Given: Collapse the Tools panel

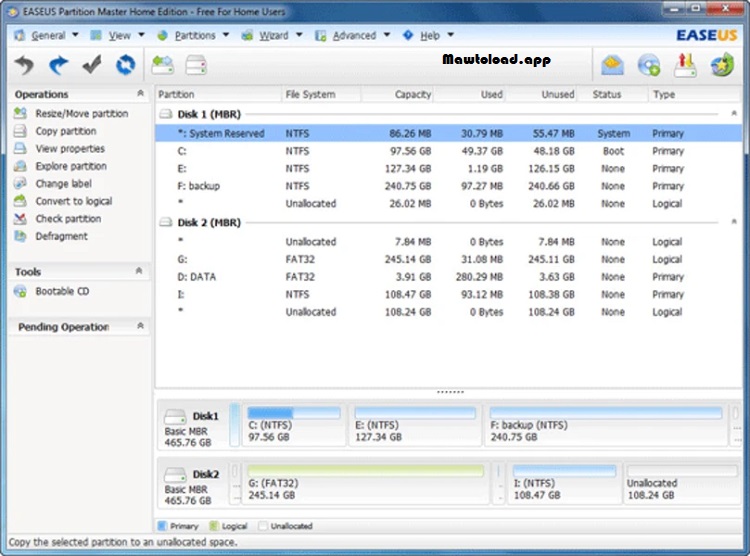Looking at the screenshot, I should 139,271.
